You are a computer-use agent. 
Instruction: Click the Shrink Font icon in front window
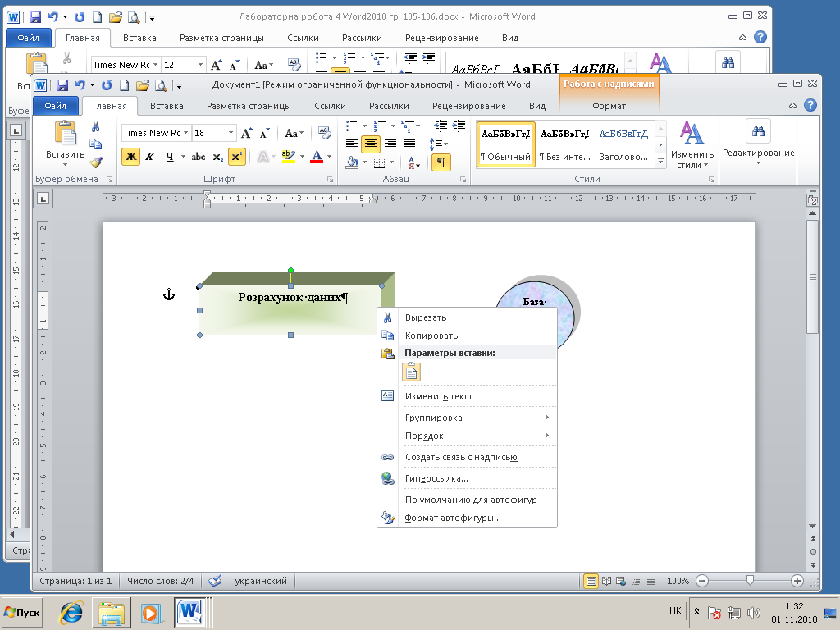(265, 133)
